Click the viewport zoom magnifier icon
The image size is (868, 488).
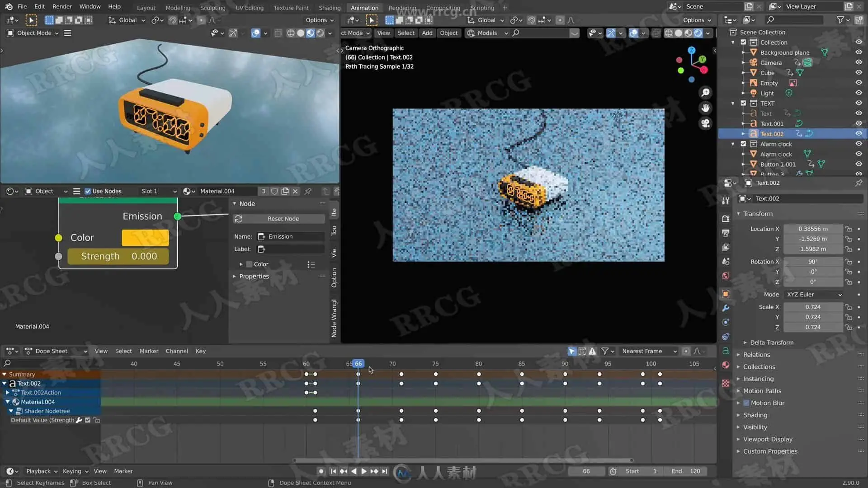705,93
